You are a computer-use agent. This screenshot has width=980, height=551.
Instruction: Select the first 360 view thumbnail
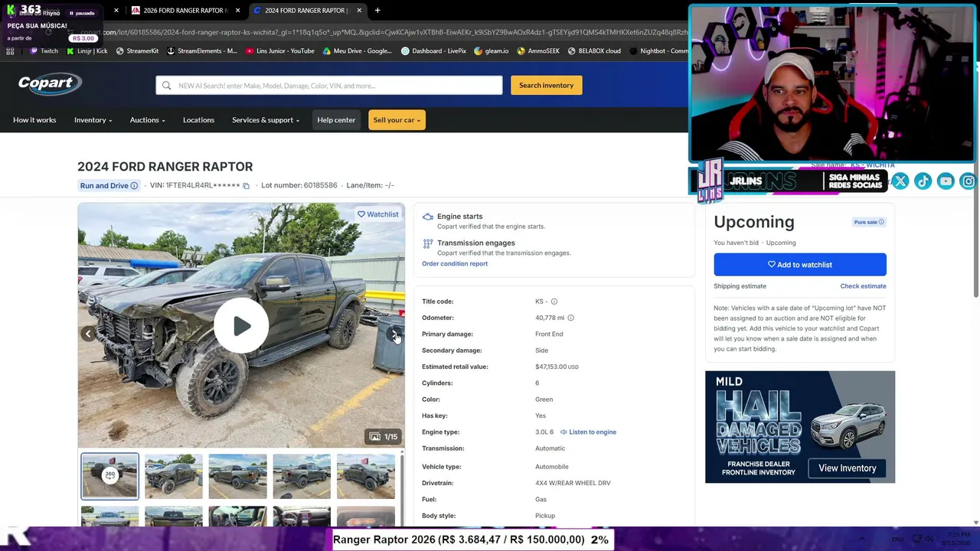110,476
